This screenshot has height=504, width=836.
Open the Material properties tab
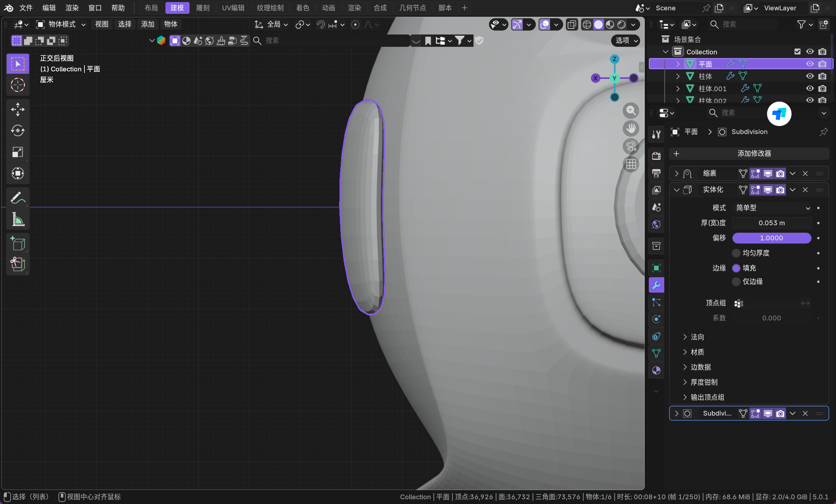click(656, 370)
